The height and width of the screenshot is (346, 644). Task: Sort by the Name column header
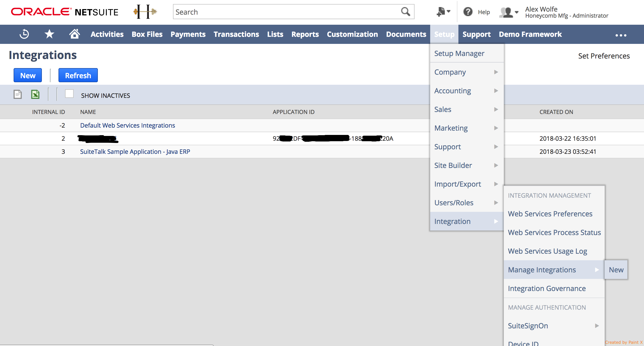click(88, 112)
